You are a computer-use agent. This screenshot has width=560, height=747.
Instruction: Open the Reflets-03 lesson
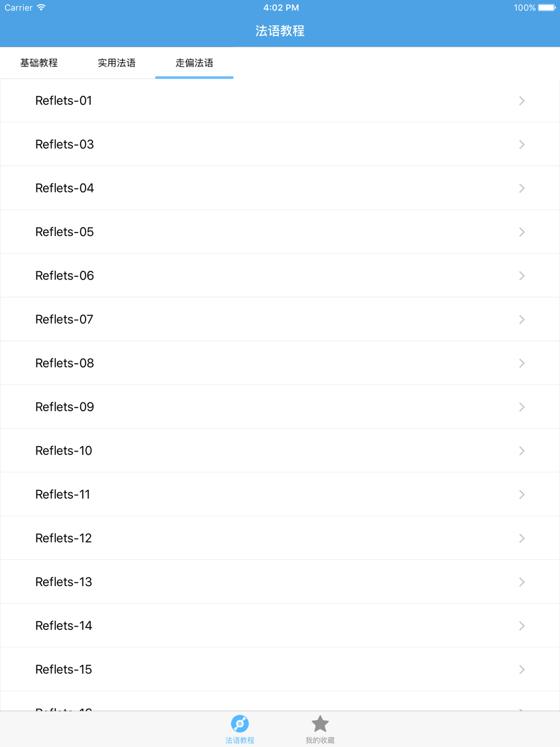[280, 145]
